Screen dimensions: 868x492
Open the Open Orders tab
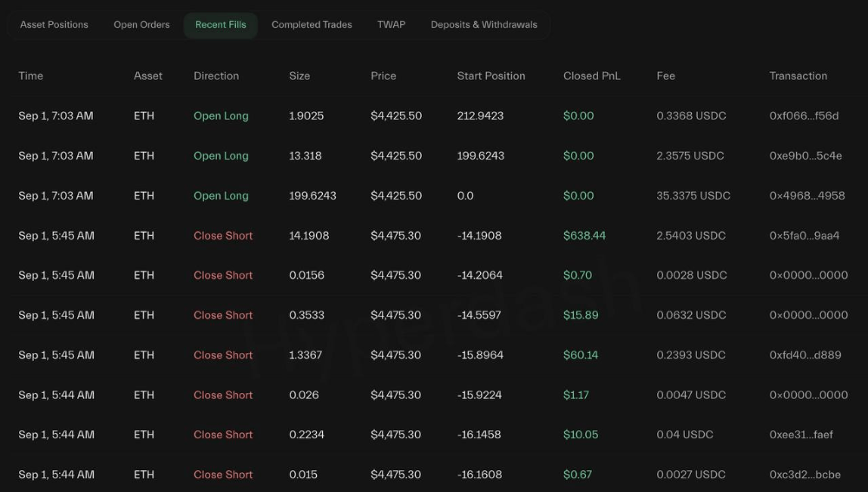tap(141, 24)
